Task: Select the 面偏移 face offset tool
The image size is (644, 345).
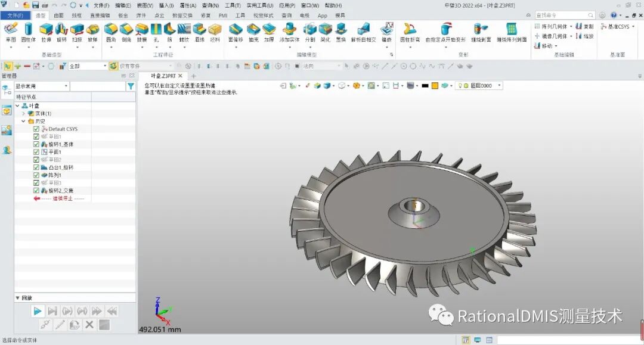Action: 236,33
